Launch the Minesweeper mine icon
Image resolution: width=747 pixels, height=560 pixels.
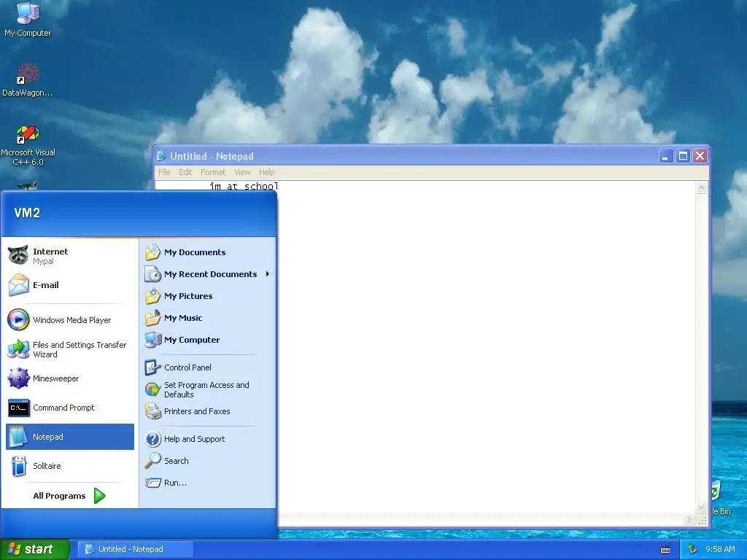pyautogui.click(x=18, y=378)
